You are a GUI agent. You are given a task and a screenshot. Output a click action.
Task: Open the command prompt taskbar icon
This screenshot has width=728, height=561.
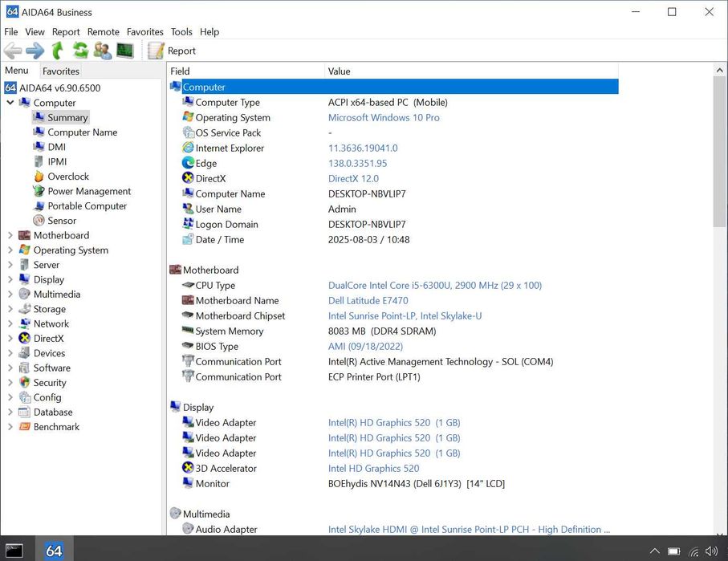pos(14,551)
